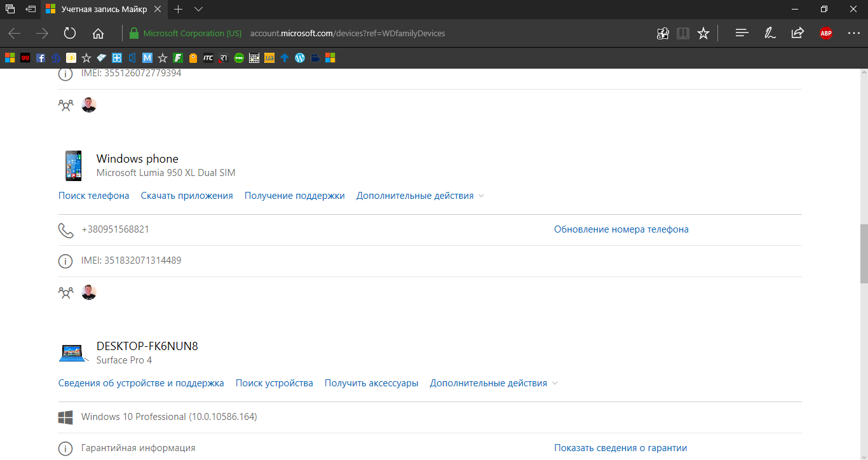
Task: Open the red 99 bookmark icon
Action: 25,58
